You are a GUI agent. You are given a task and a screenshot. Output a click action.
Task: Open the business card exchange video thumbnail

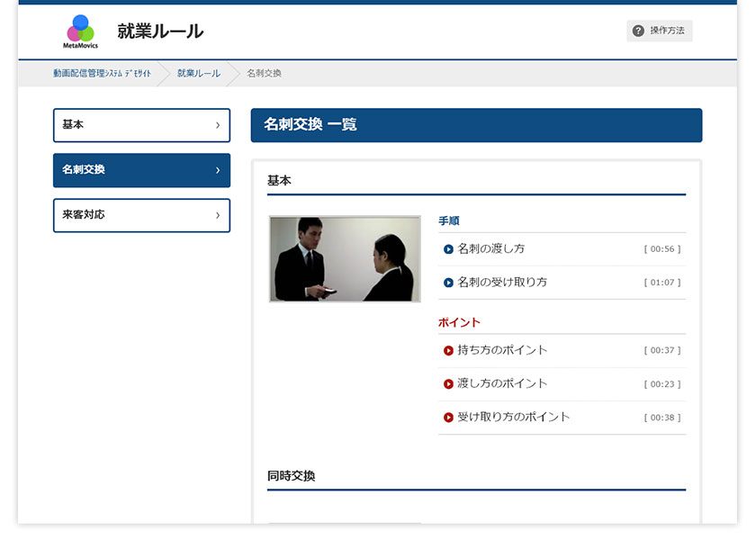[345, 259]
